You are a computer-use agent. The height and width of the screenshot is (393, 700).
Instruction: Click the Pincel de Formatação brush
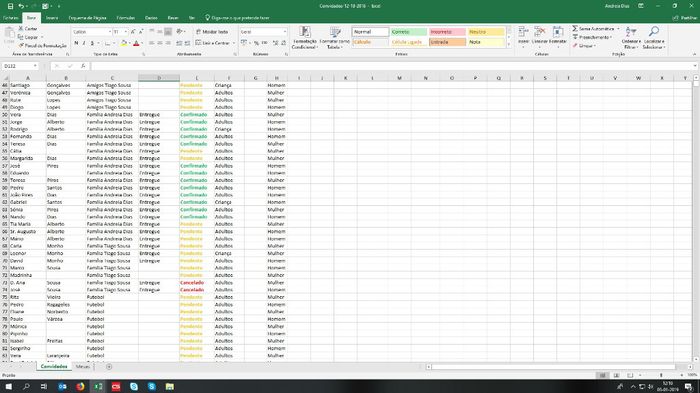[42, 46]
